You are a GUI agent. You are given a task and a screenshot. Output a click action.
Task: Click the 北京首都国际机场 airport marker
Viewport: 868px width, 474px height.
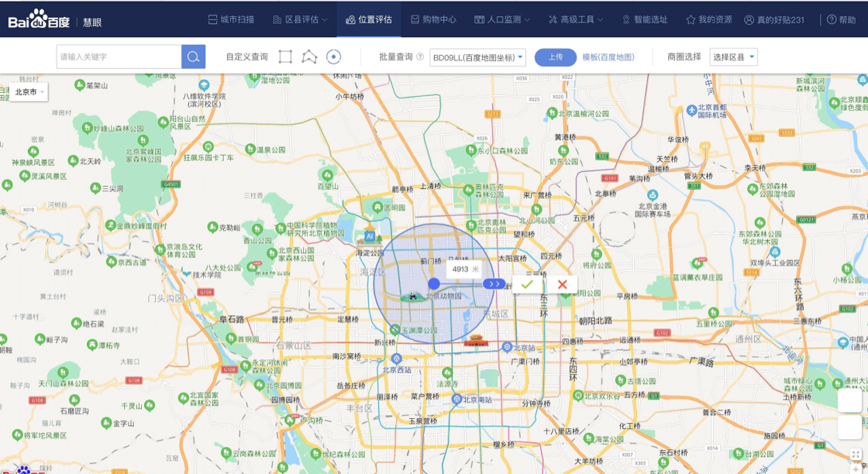click(x=692, y=111)
